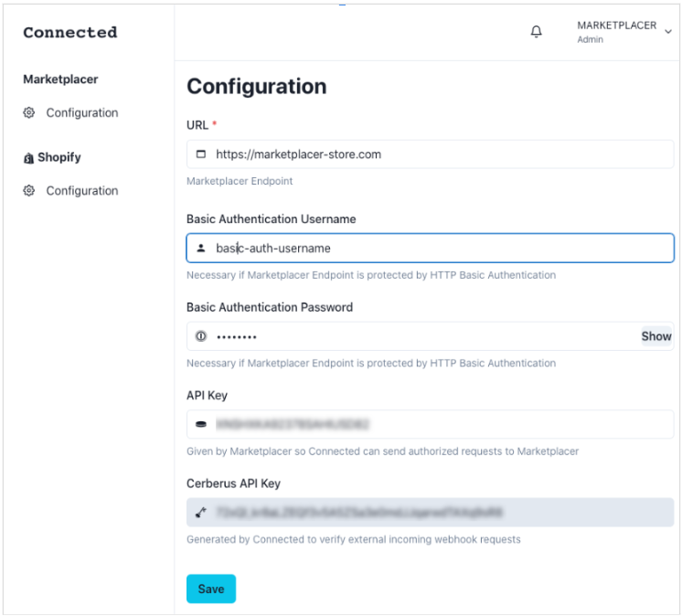Click the Basic Authentication Username label

point(271,219)
